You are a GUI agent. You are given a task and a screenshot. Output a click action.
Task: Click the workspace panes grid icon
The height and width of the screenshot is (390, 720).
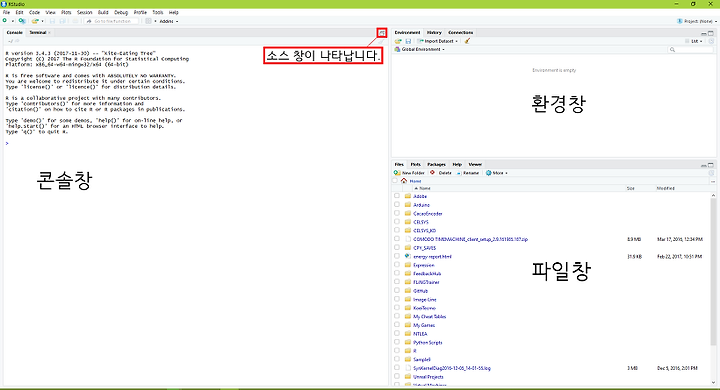click(148, 21)
